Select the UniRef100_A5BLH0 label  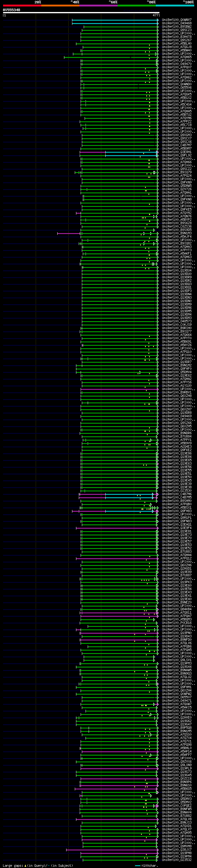(176, 43)
